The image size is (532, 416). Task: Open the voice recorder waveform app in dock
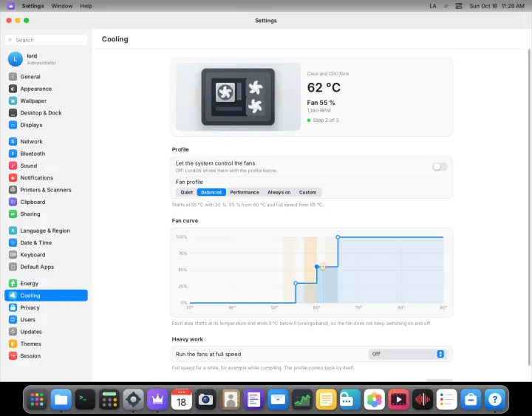tap(423, 399)
